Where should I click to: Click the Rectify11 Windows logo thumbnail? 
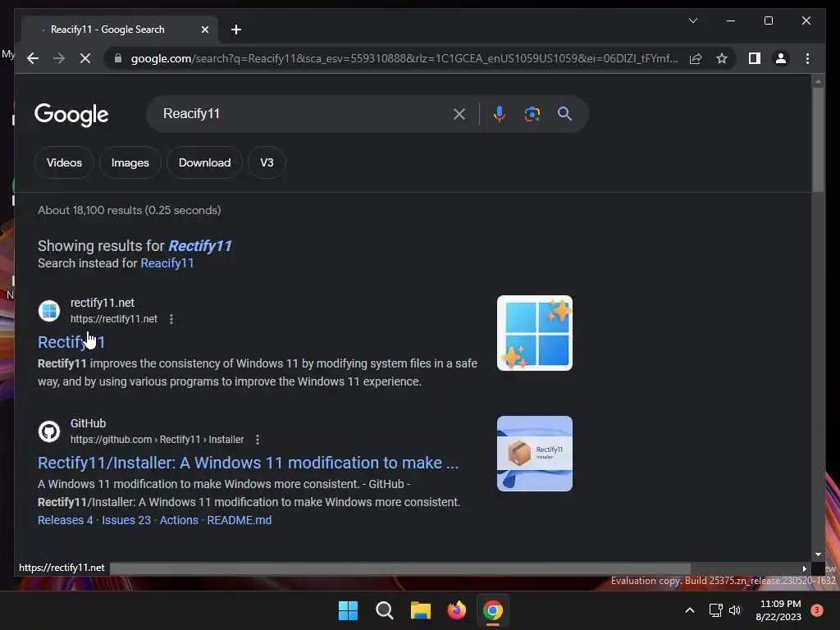(x=535, y=333)
